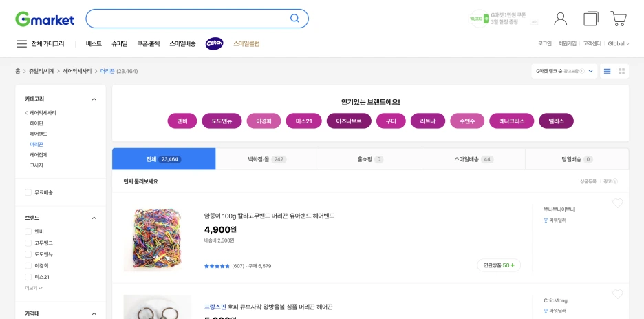Check the 이경희 brand checkbox
Screen dimensions: 644x319
pyautogui.click(x=28, y=265)
